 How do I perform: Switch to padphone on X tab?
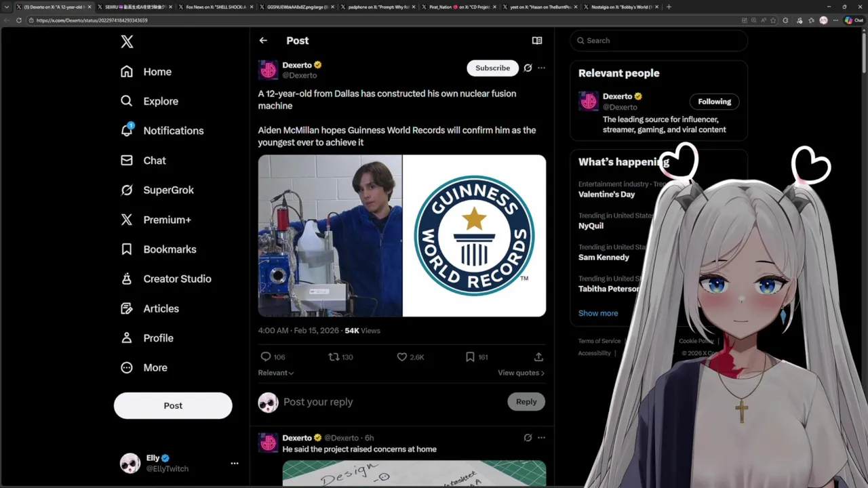(378, 7)
